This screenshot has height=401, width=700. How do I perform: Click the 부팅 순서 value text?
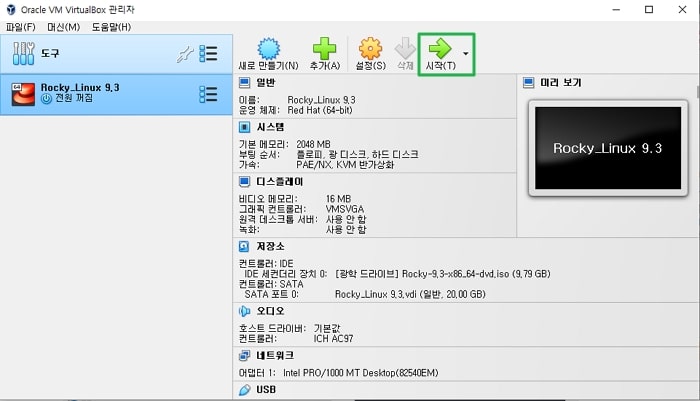357,155
